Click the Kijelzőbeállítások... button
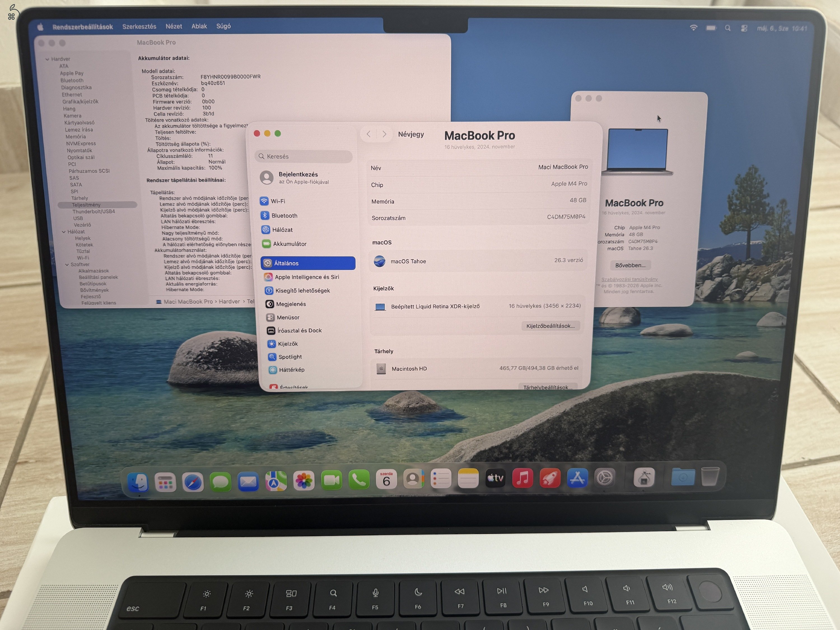840x630 pixels. (551, 326)
